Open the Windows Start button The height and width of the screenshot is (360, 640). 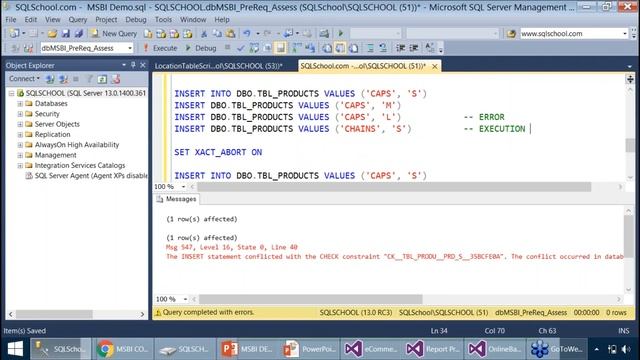pos(15,349)
